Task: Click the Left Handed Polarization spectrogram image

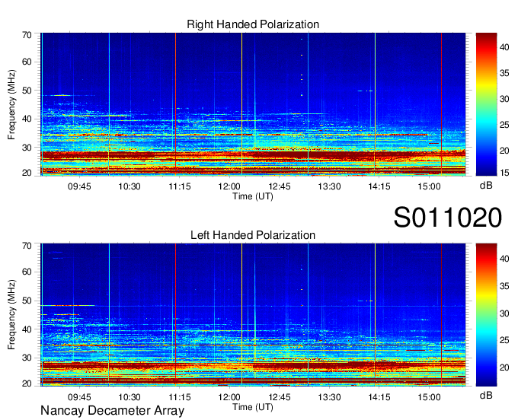Action: pyautogui.click(x=253, y=315)
